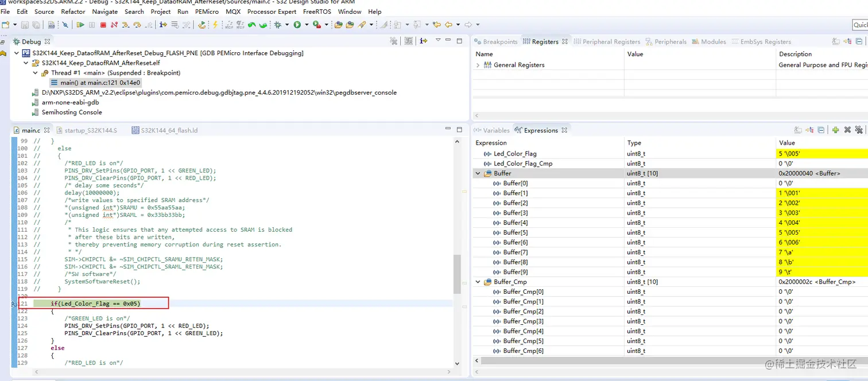The width and height of the screenshot is (868, 381).
Task: Close the Debug view tab
Action: 47,41
